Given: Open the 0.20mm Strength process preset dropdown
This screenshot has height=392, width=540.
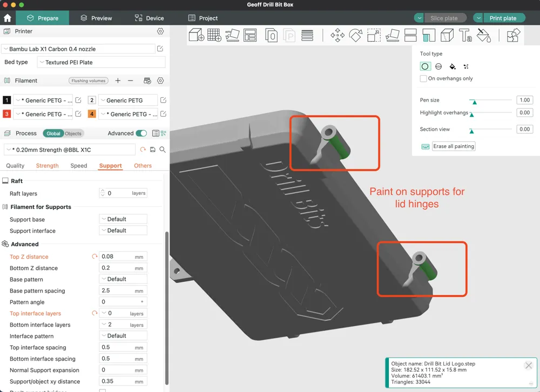Looking at the screenshot, I should [x=70, y=150].
